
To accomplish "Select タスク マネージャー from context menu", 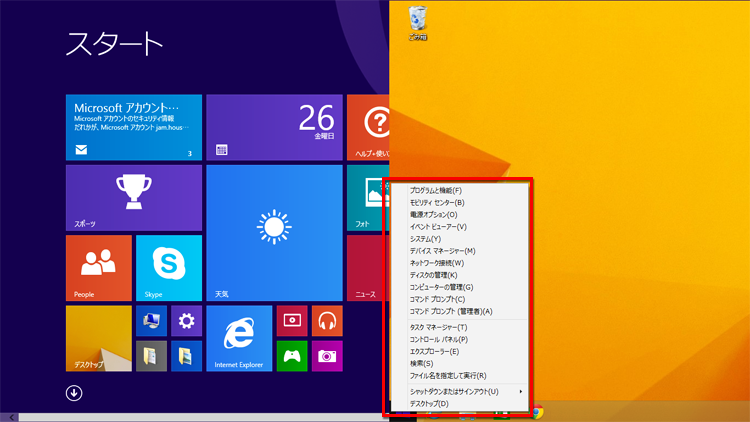I will click(x=438, y=328).
